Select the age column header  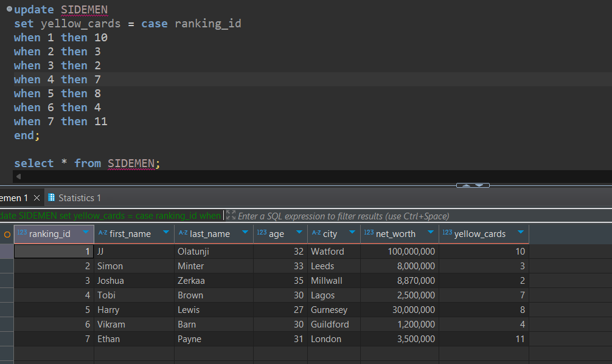coord(280,234)
